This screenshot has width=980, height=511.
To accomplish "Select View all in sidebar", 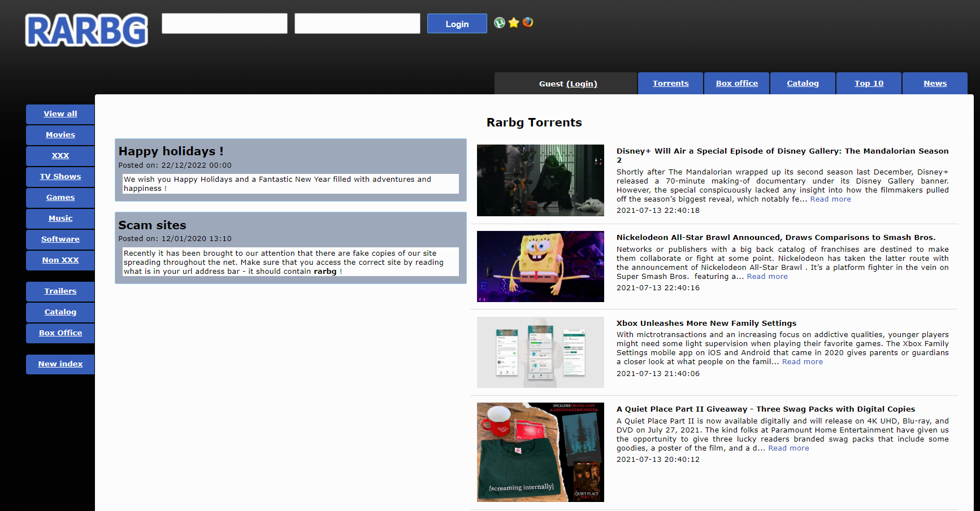I will click(60, 113).
